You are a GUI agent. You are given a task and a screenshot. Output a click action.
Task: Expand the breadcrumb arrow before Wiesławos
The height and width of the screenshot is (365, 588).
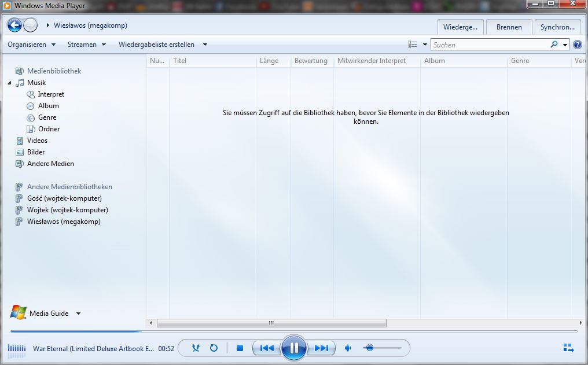click(47, 25)
